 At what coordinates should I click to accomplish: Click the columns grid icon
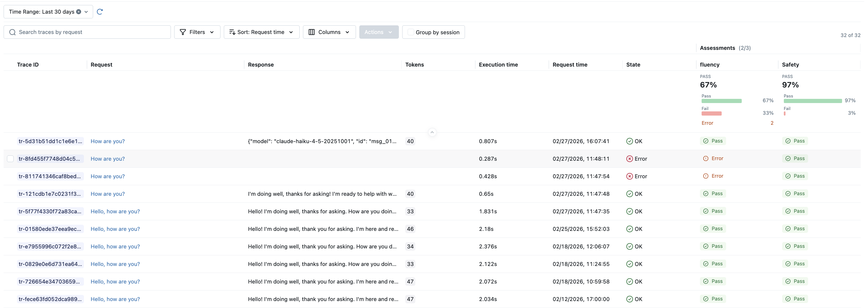(311, 32)
